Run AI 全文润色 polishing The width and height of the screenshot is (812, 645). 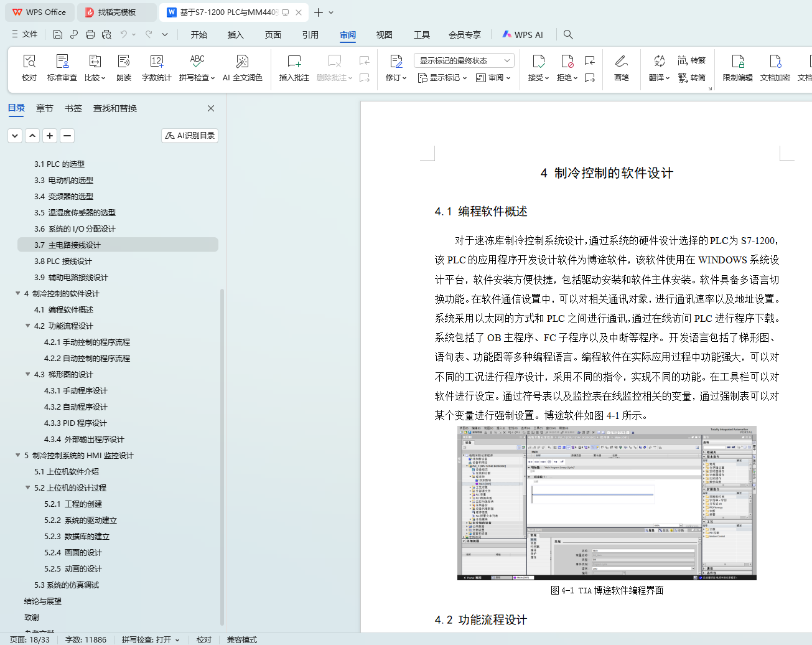tap(242, 68)
